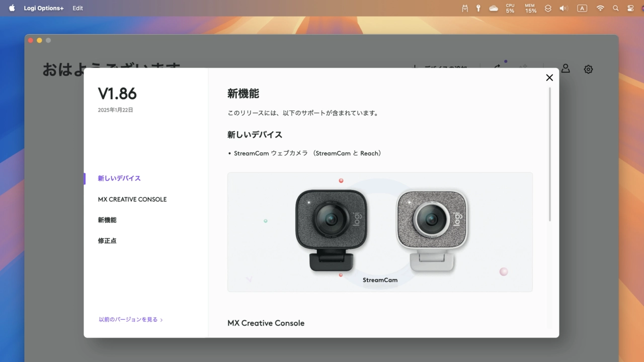The width and height of the screenshot is (644, 362).
Task: Select 新機能 in the sidebar list
Action: click(107, 220)
